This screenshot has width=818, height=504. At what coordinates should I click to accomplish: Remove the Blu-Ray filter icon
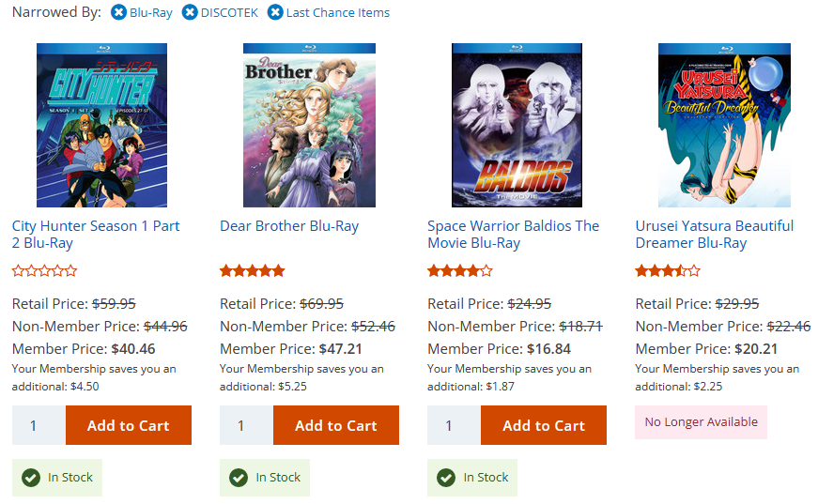click(118, 12)
